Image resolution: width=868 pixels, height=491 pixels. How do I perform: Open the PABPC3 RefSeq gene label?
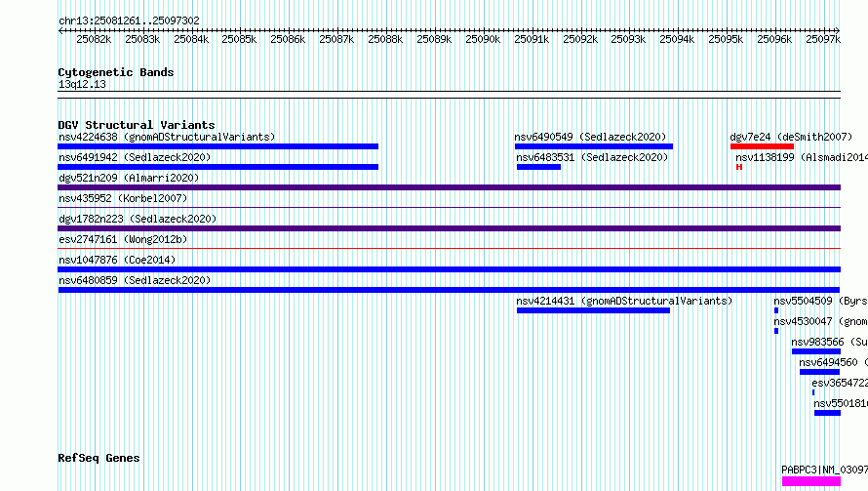(x=825, y=470)
